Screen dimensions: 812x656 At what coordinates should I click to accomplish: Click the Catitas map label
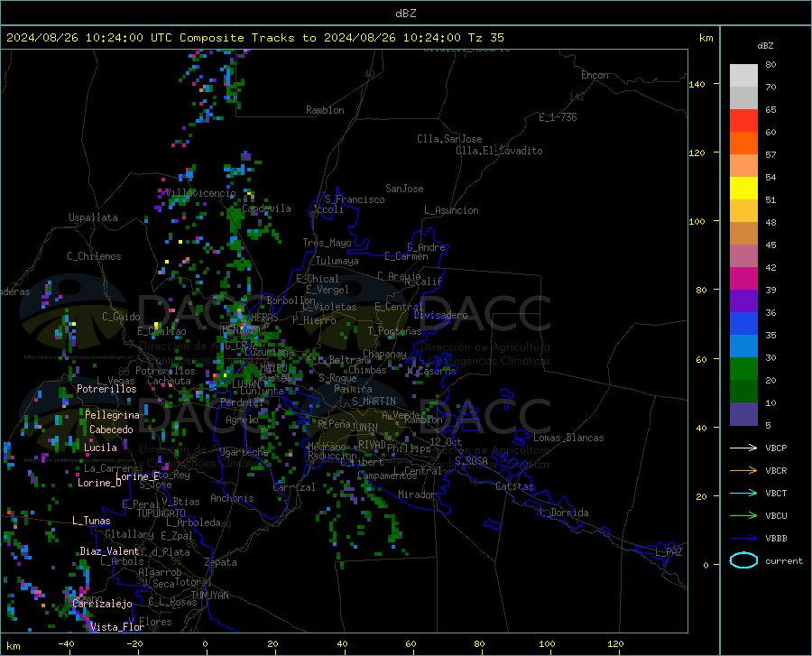[x=514, y=486]
